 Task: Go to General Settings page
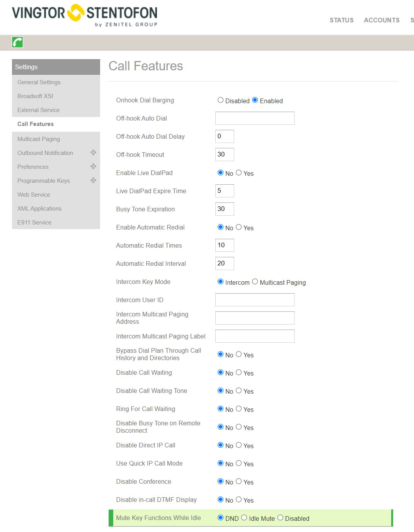point(39,82)
